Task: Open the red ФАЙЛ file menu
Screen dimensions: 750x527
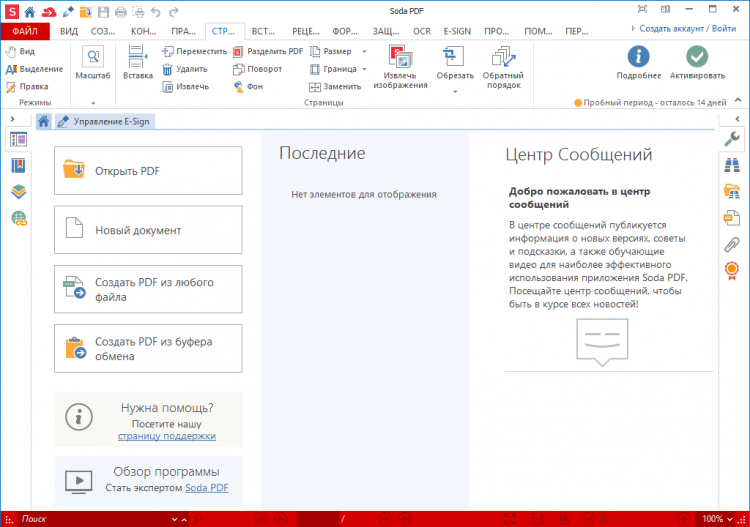Action: click(x=25, y=32)
